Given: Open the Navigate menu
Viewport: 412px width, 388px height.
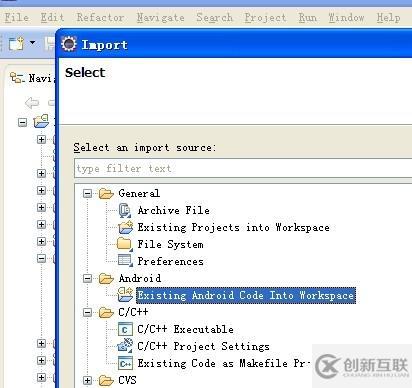Looking at the screenshot, I should pyautogui.click(x=160, y=17).
